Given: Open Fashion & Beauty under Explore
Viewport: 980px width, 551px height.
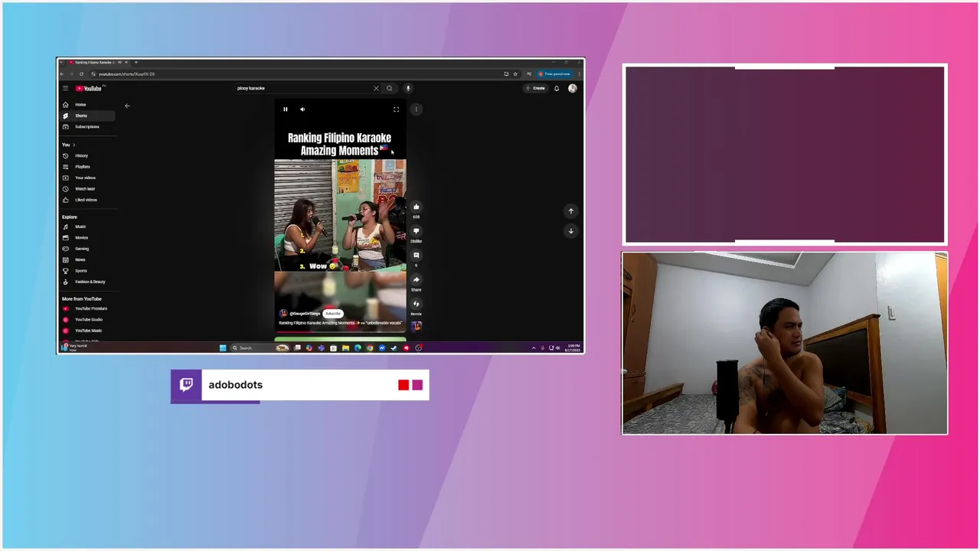Looking at the screenshot, I should (87, 282).
